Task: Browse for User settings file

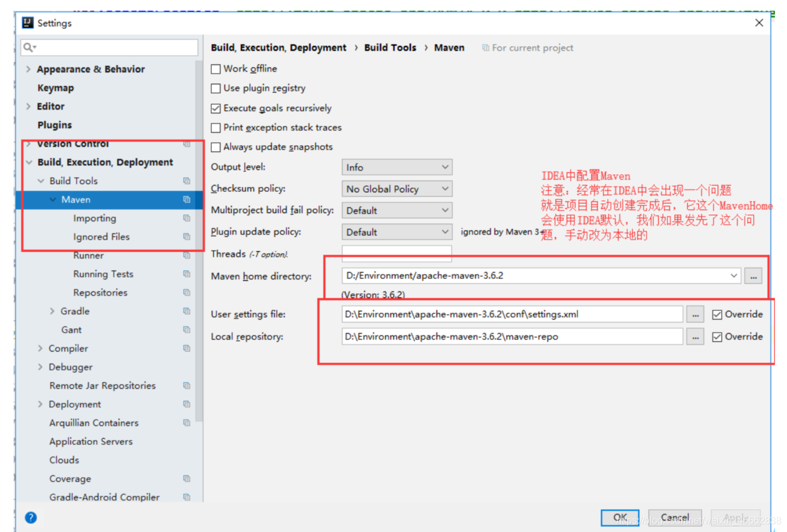Action: pos(695,315)
